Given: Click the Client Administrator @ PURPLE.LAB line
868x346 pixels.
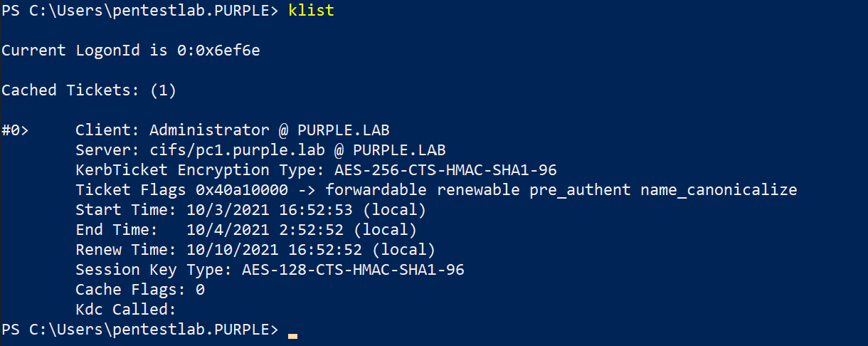Looking at the screenshot, I should coord(232,130).
